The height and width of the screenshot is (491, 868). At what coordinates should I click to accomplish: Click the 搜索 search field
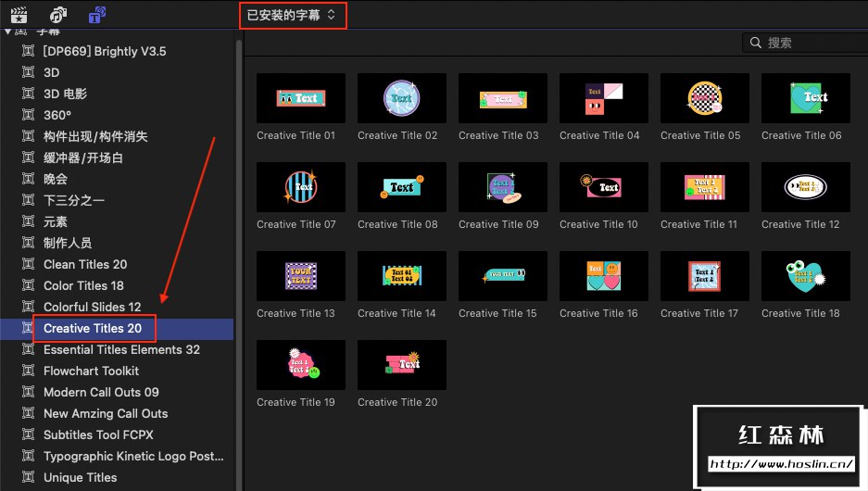[805, 43]
